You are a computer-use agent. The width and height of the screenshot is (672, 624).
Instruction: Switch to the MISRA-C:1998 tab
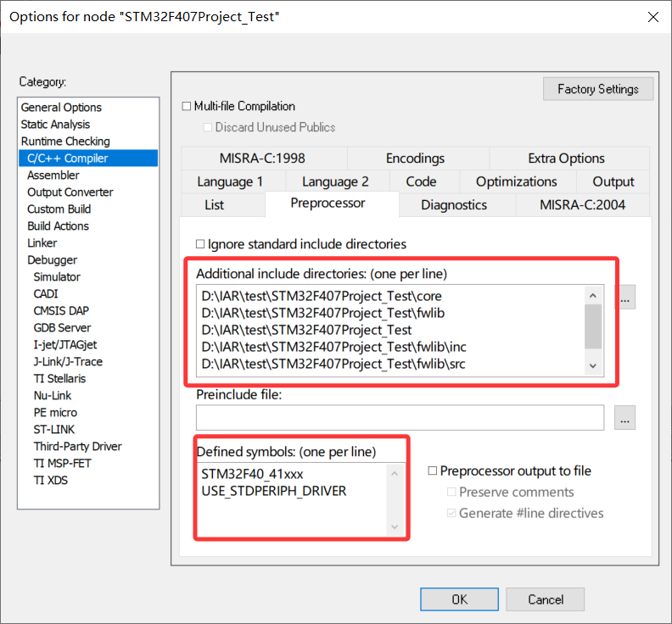(x=262, y=159)
